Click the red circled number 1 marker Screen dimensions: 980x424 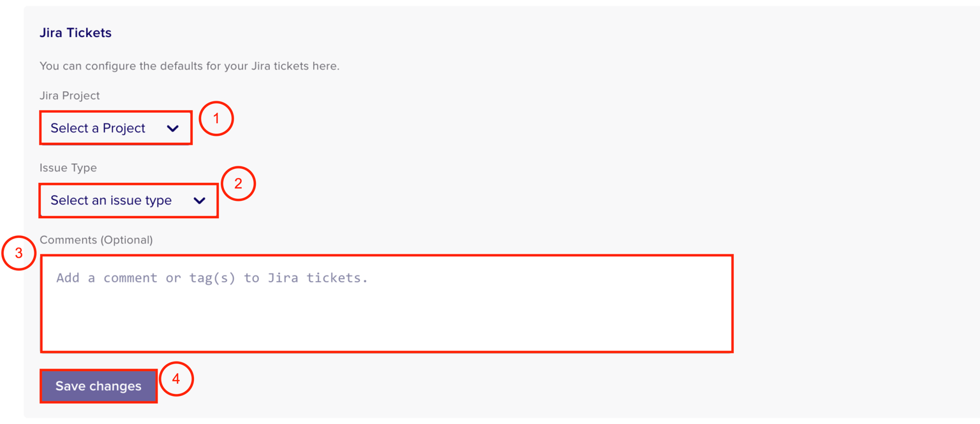[x=216, y=119]
